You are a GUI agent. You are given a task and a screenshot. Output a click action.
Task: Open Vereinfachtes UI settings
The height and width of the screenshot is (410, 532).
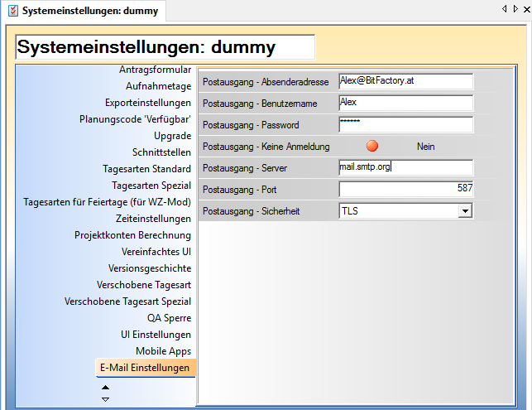click(156, 252)
